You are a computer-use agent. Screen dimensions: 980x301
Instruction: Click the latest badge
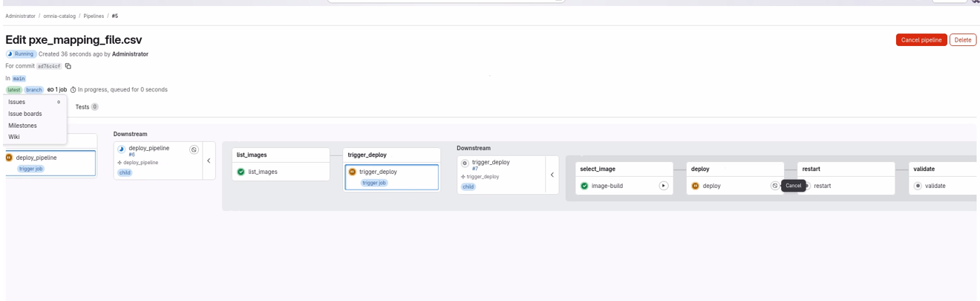pyautogui.click(x=14, y=89)
